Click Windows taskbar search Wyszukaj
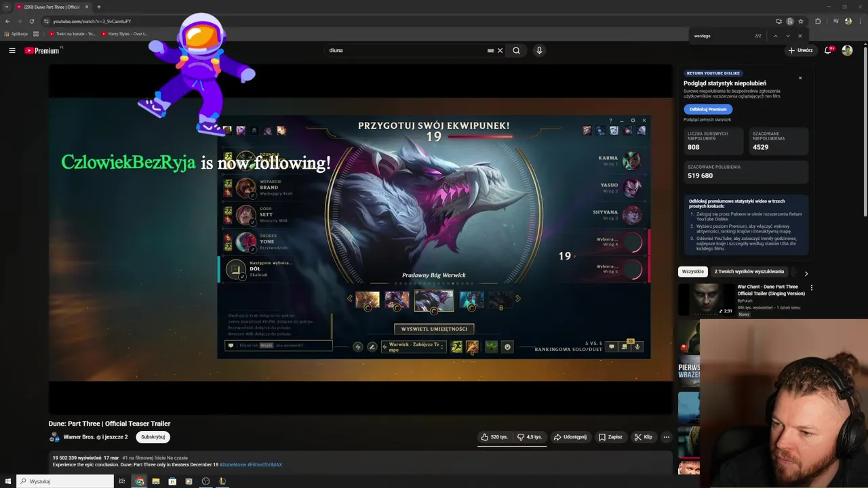 pyautogui.click(x=65, y=481)
